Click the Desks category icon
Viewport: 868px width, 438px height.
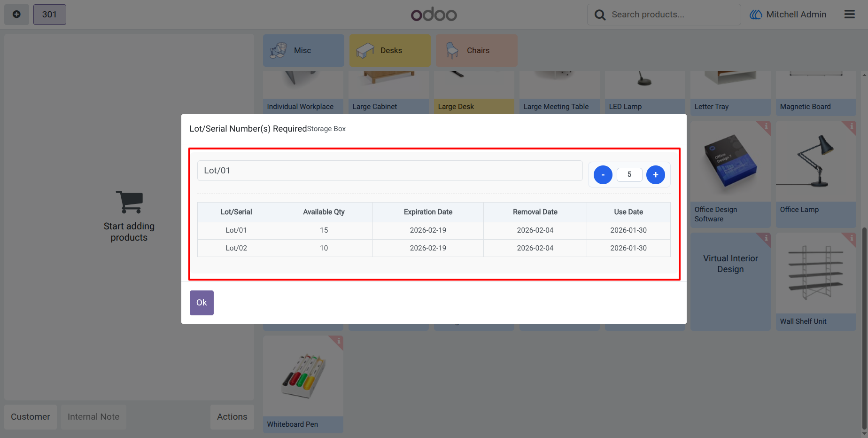coord(365,50)
